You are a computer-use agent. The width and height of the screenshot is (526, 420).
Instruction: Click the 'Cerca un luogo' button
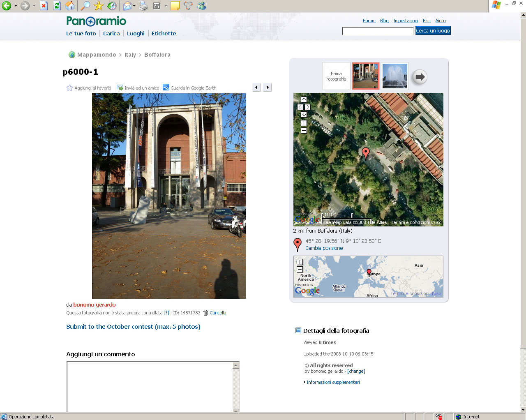[433, 31]
